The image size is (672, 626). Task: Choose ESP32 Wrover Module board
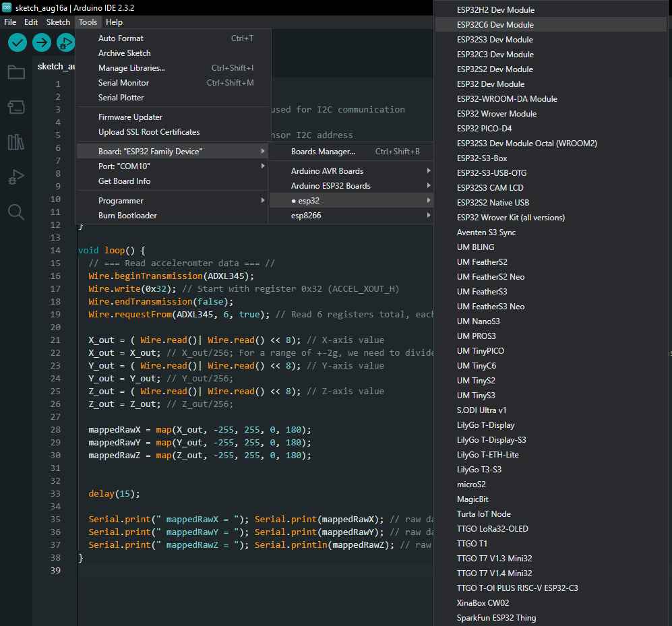click(496, 114)
